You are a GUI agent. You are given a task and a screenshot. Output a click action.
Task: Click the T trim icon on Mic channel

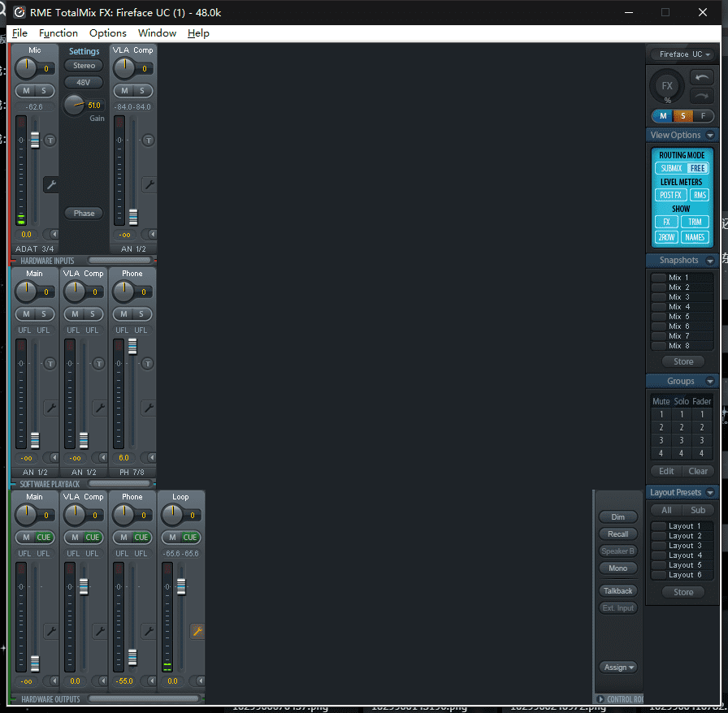(x=50, y=140)
